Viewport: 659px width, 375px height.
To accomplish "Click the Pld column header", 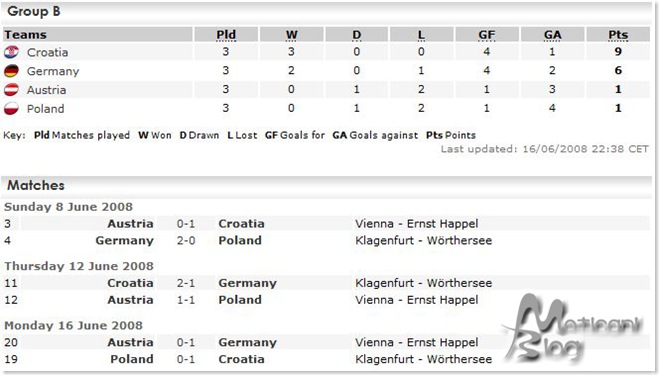I will coord(226,35).
